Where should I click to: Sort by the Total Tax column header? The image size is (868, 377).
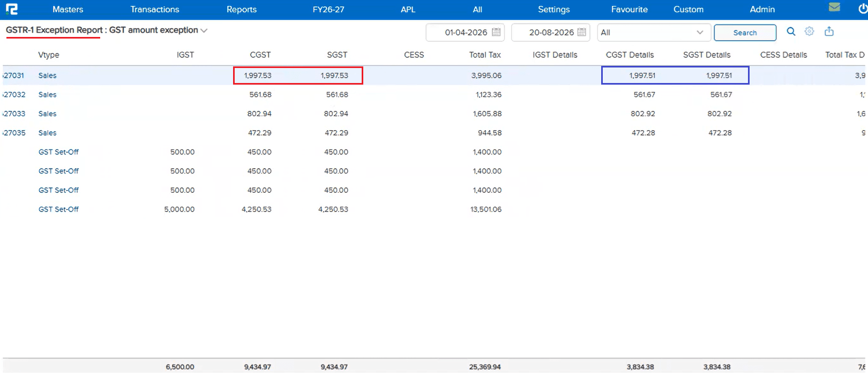(485, 55)
